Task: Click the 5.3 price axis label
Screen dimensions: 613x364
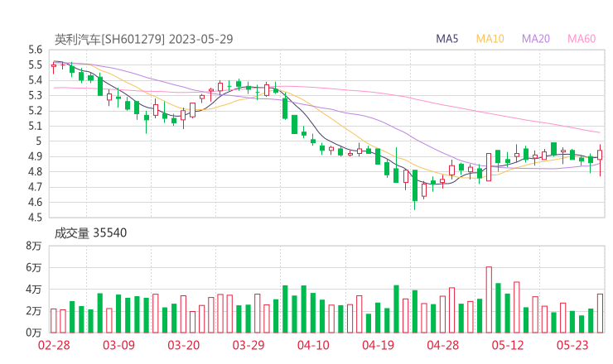Action: (x=35, y=95)
